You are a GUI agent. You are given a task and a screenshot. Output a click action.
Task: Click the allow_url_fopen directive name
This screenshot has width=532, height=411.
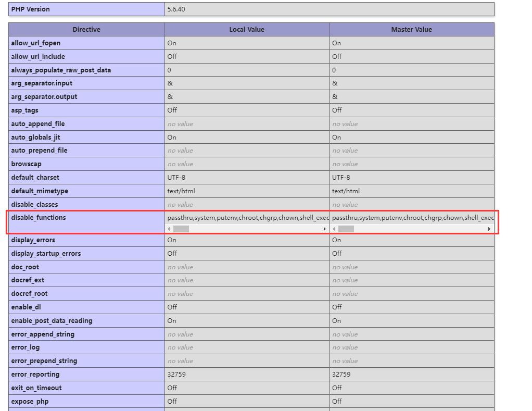click(x=35, y=43)
